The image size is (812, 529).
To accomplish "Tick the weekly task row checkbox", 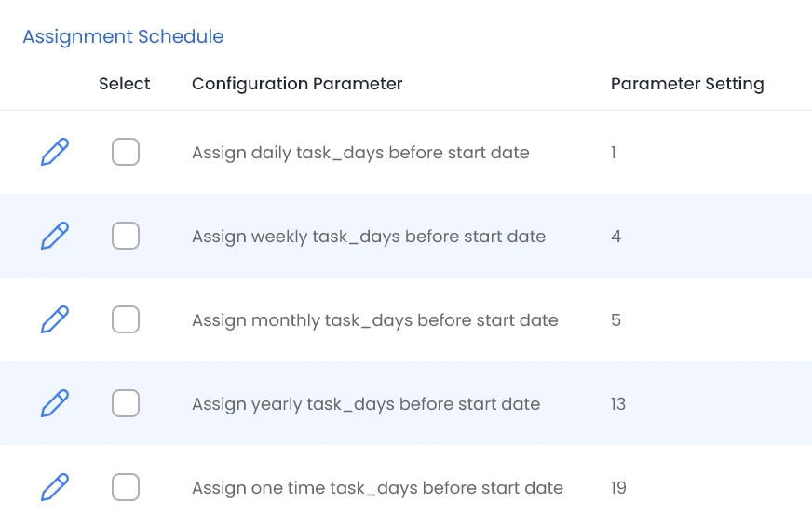I will (126, 236).
